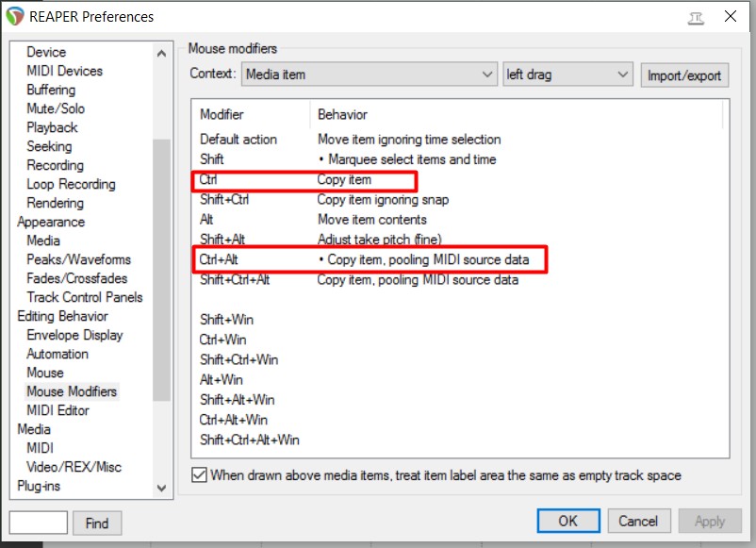Select the Shift row with Marquee select
The width and height of the screenshot is (756, 548).
[460, 159]
